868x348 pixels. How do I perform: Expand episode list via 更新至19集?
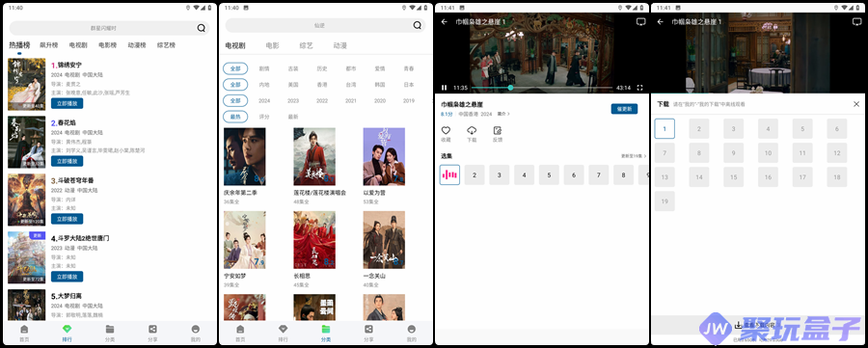click(634, 156)
